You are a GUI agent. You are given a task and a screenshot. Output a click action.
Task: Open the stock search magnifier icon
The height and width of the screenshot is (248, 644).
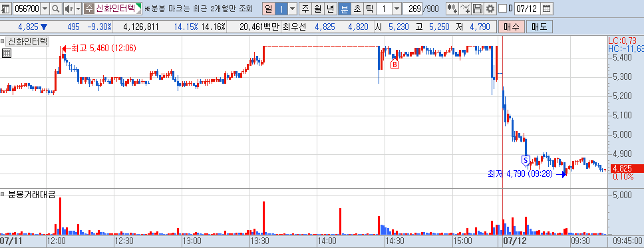pyautogui.click(x=55, y=8)
